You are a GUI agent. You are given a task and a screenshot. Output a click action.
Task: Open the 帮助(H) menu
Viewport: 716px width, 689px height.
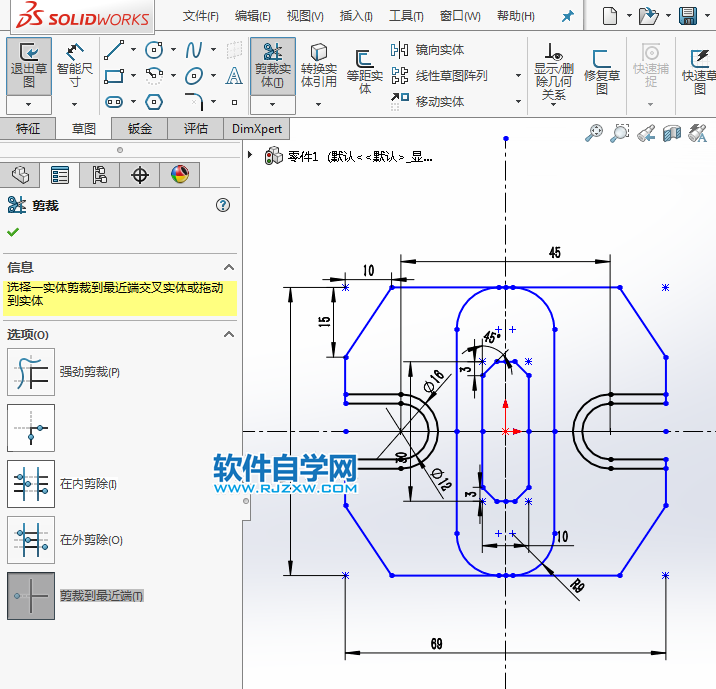(x=516, y=16)
